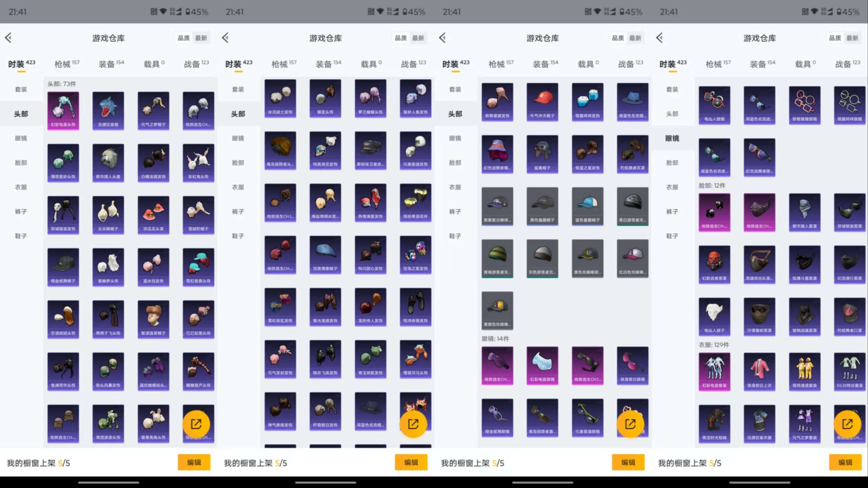Select the blue shark hood 迅捷狂鲨帽
Image resolution: width=868 pixels, height=488 pixels.
coord(108,110)
